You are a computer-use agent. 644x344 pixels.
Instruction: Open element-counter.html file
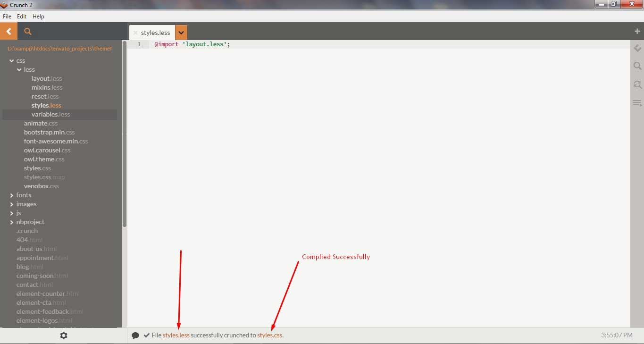click(x=48, y=294)
